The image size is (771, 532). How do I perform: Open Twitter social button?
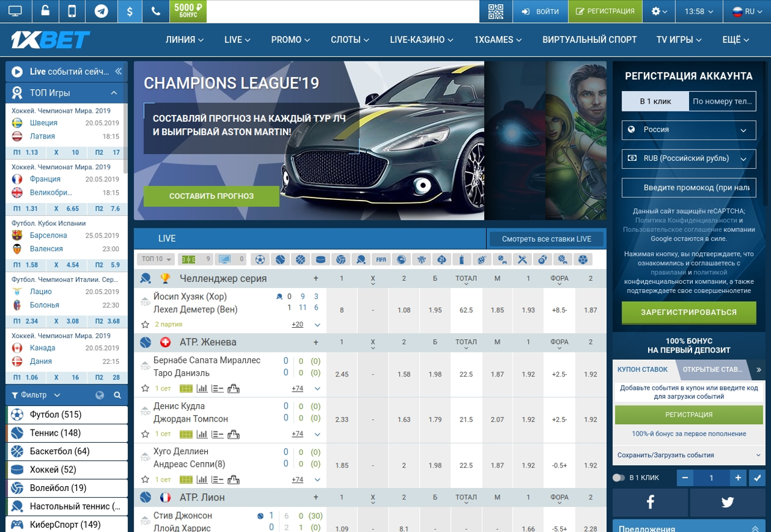click(x=728, y=502)
